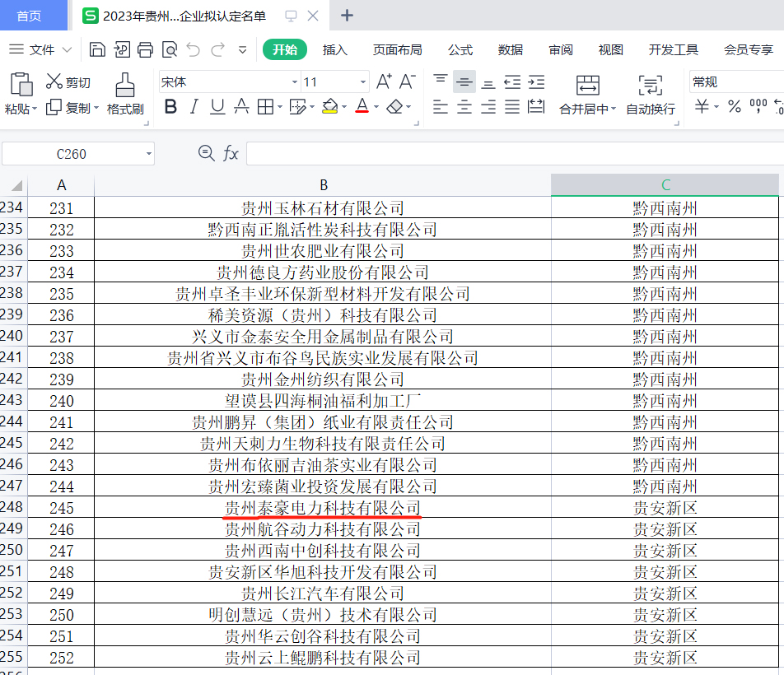The width and height of the screenshot is (784, 675).
Task: Open the font size dropdown 11
Action: [x=363, y=82]
